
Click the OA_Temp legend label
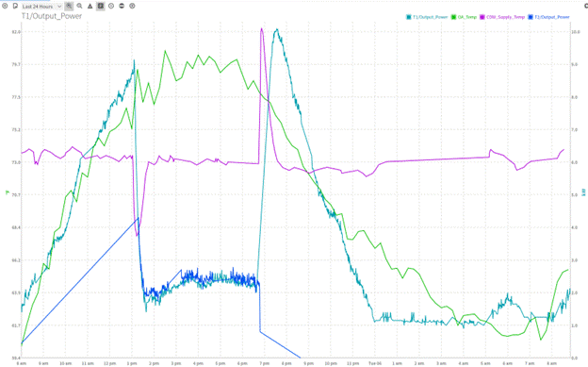[467, 17]
